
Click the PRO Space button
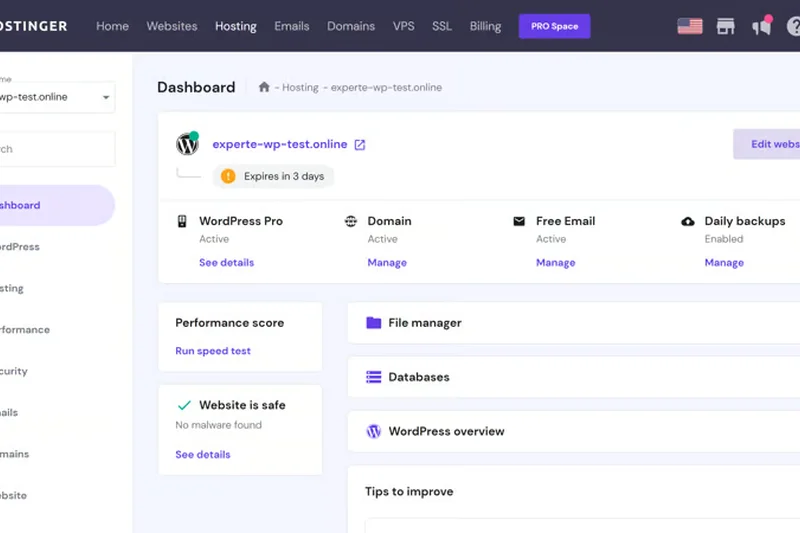tap(555, 26)
